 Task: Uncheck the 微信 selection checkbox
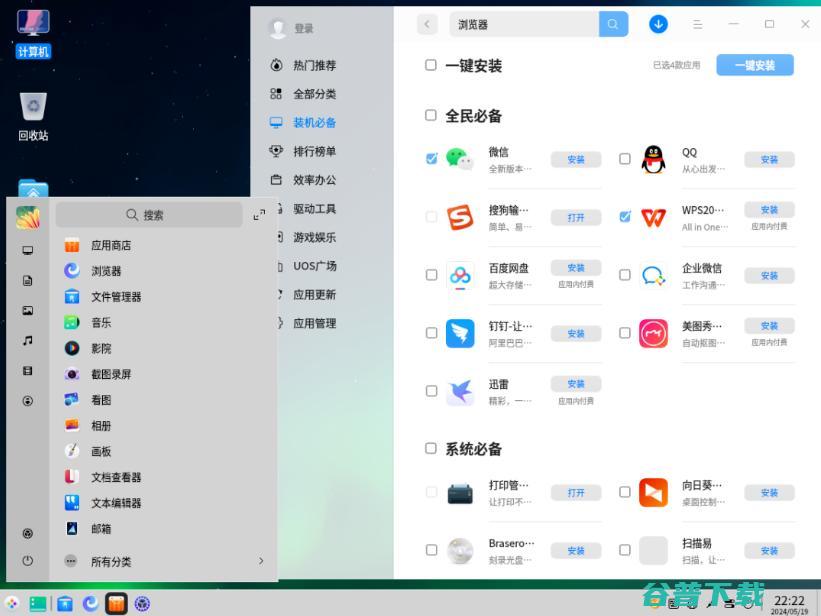(x=431, y=158)
